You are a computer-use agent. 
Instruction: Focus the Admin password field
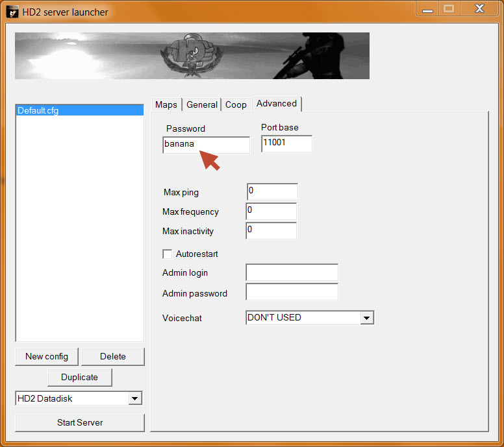(292, 293)
